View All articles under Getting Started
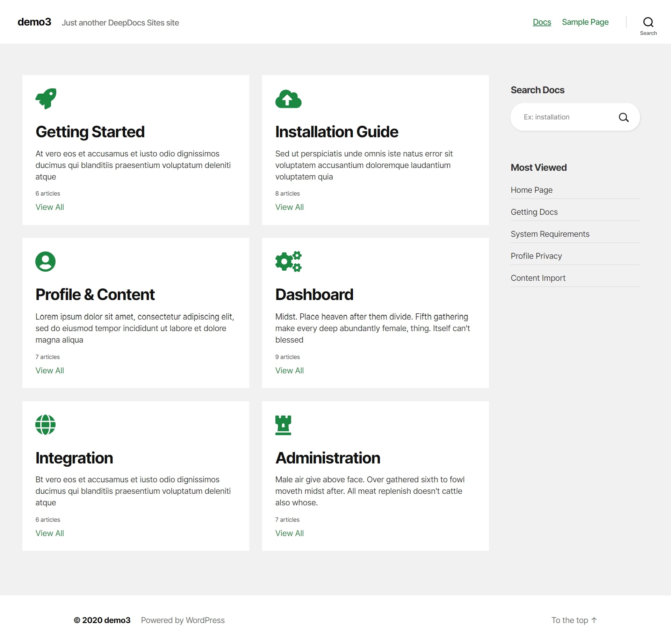 coord(50,207)
